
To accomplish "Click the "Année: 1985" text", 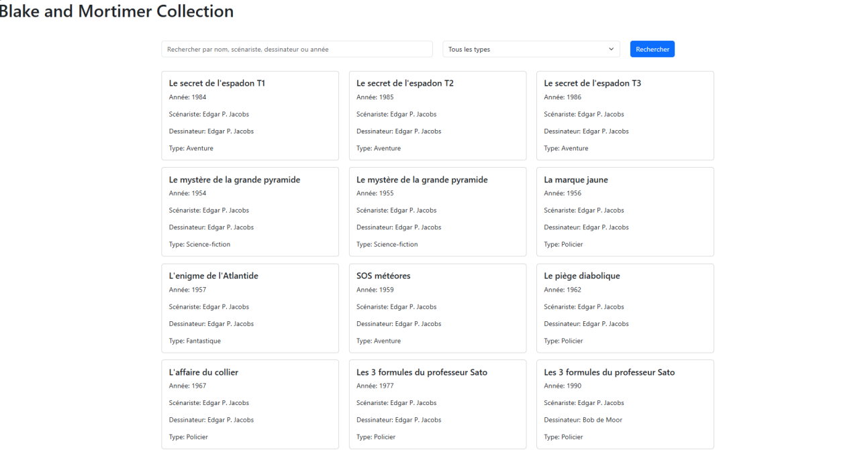I will (375, 97).
